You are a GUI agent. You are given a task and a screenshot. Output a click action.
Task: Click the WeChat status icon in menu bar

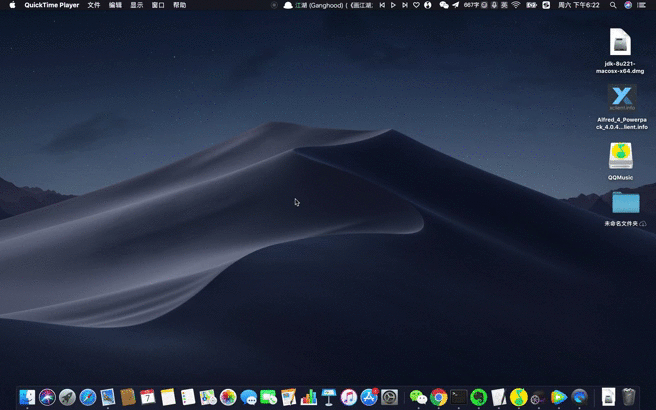coord(444,5)
